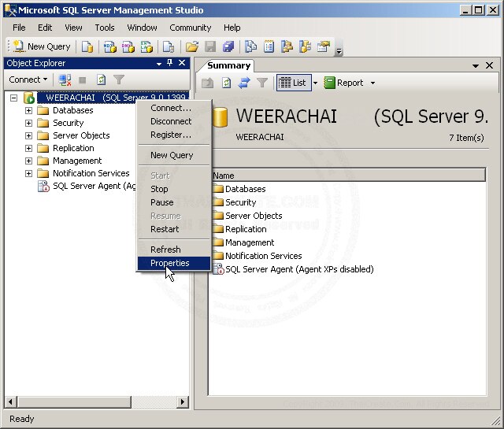Viewport: 504px width, 429px height.
Task: Open the File menu
Action: (x=19, y=28)
